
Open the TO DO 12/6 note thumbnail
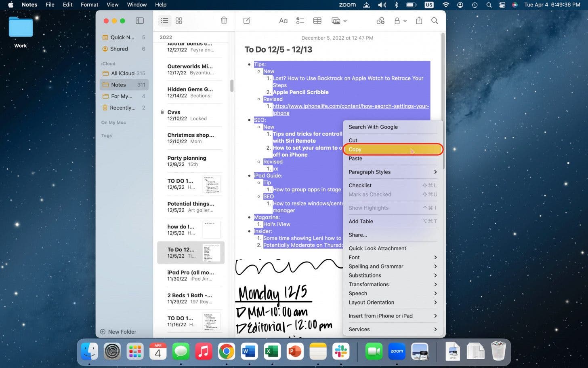pyautogui.click(x=211, y=184)
